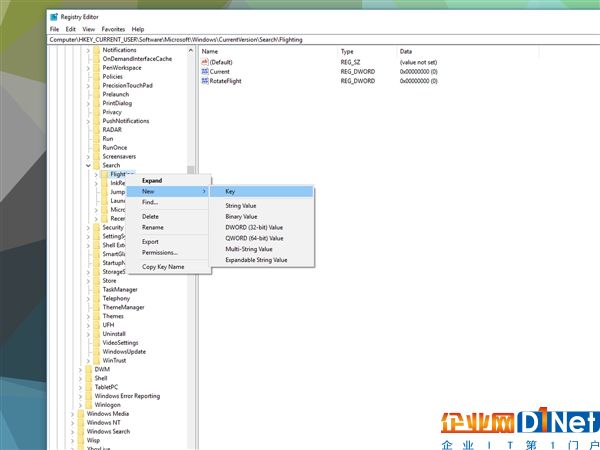600x450 pixels.
Task: Click the (Default) string value icon
Action: coord(205,62)
